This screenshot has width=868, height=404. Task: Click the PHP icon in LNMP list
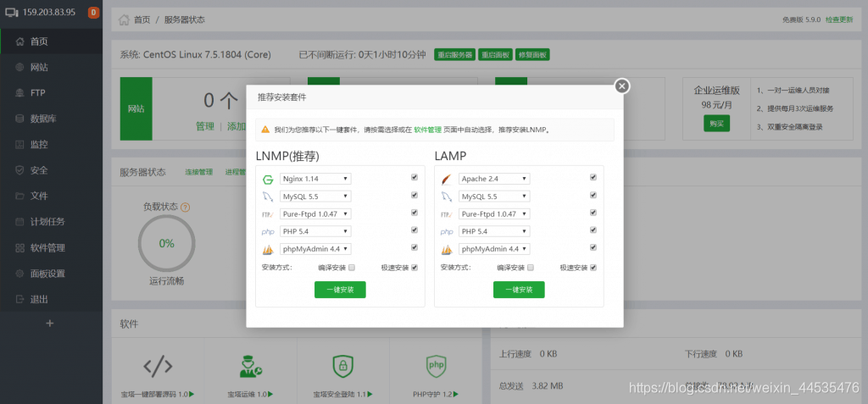point(268,232)
